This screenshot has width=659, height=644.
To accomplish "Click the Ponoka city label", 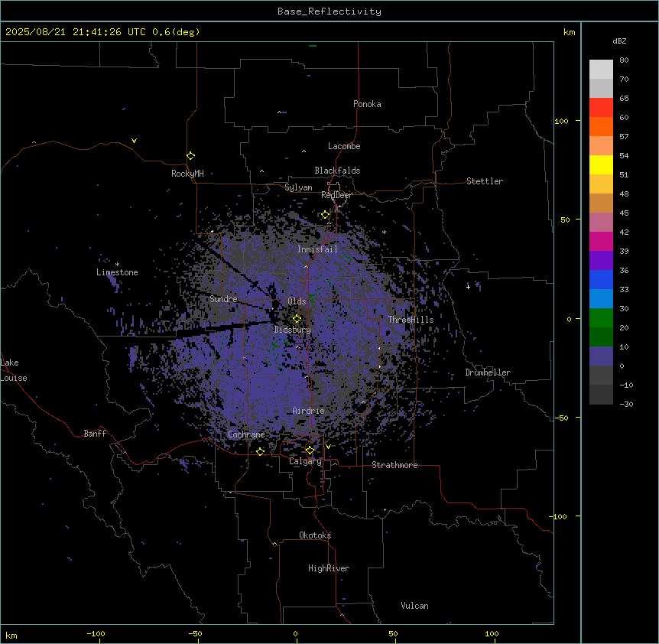I will pyautogui.click(x=367, y=104).
